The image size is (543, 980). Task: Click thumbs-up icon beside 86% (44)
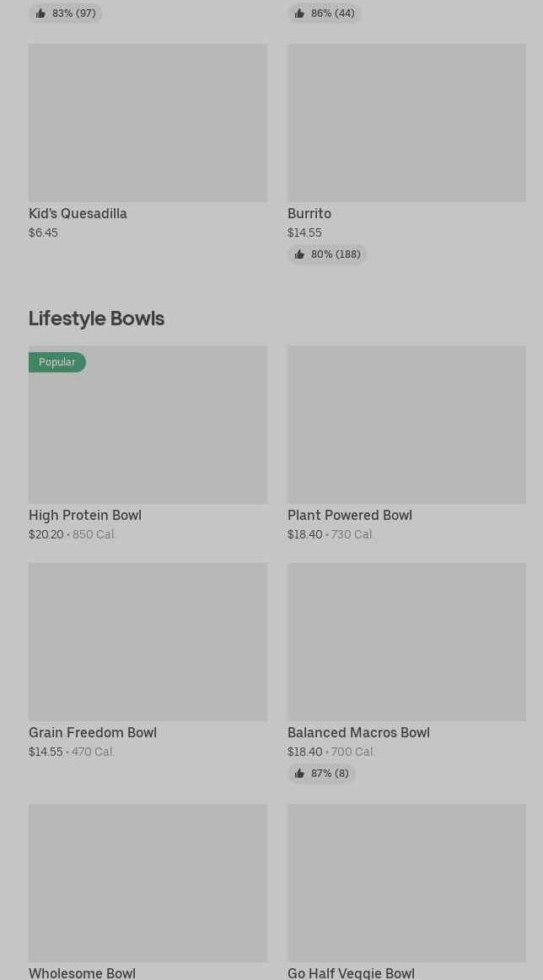point(299,13)
